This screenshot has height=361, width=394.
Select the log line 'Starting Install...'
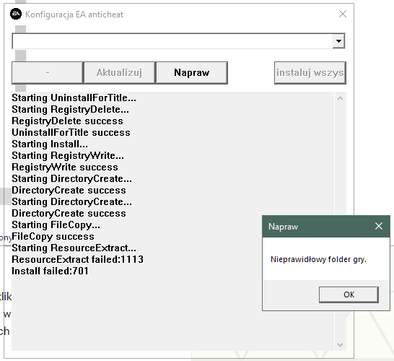pyautogui.click(x=50, y=144)
